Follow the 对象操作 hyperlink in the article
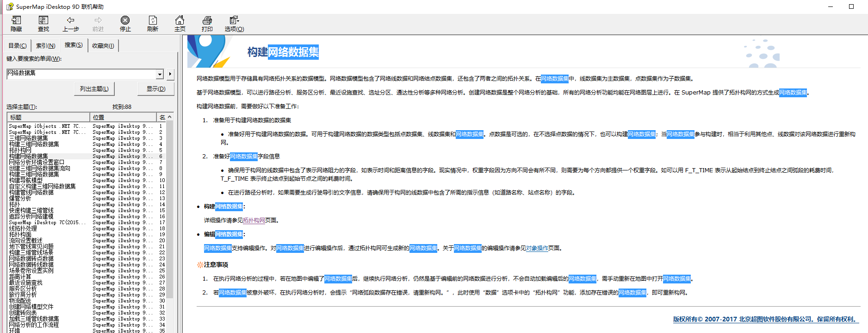 pyautogui.click(x=537, y=248)
